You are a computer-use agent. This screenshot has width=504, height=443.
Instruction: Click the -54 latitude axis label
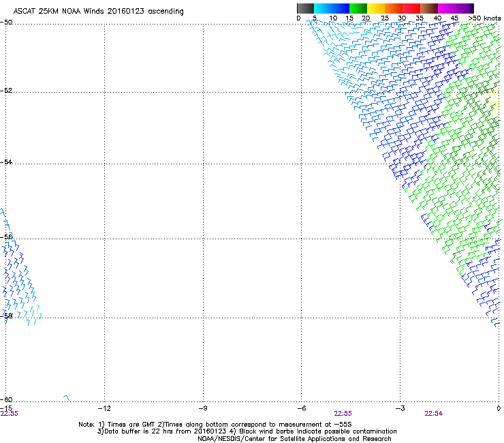6,162
